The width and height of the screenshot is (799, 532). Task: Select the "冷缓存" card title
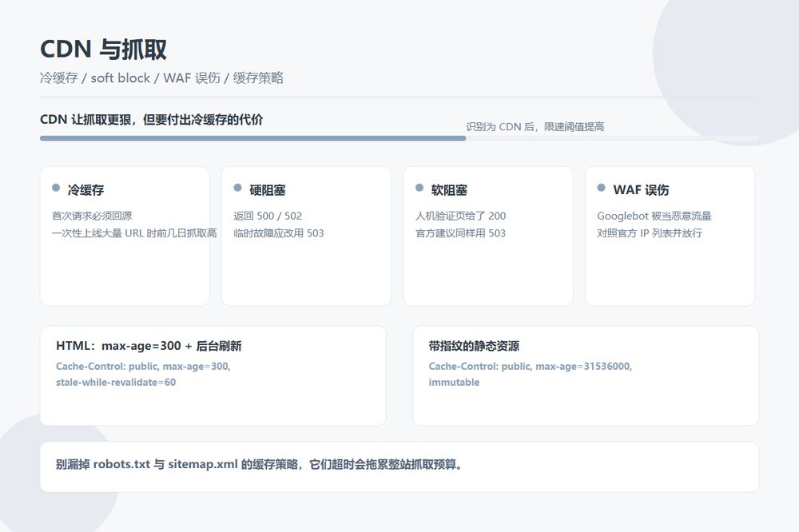(85, 190)
